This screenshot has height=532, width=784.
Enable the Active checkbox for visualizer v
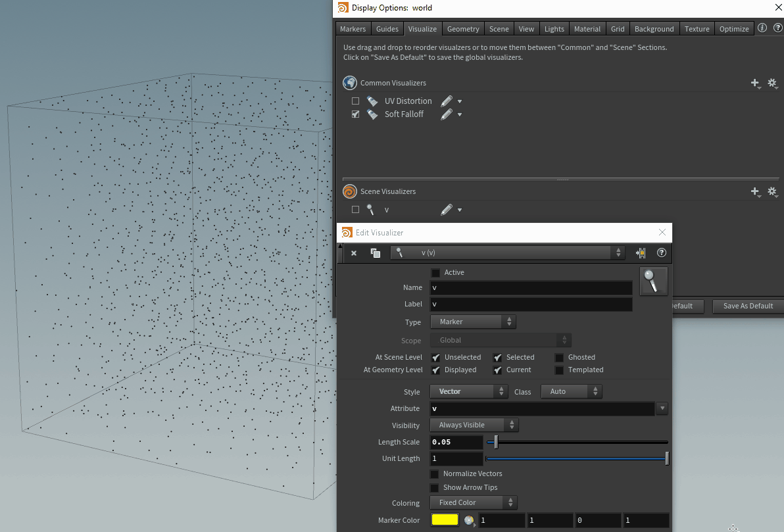point(435,272)
